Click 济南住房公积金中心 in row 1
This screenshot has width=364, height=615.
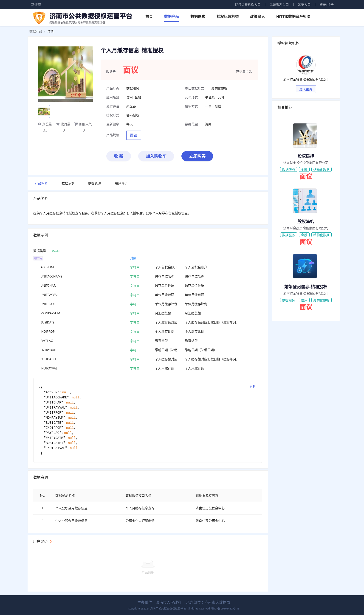(x=210, y=508)
